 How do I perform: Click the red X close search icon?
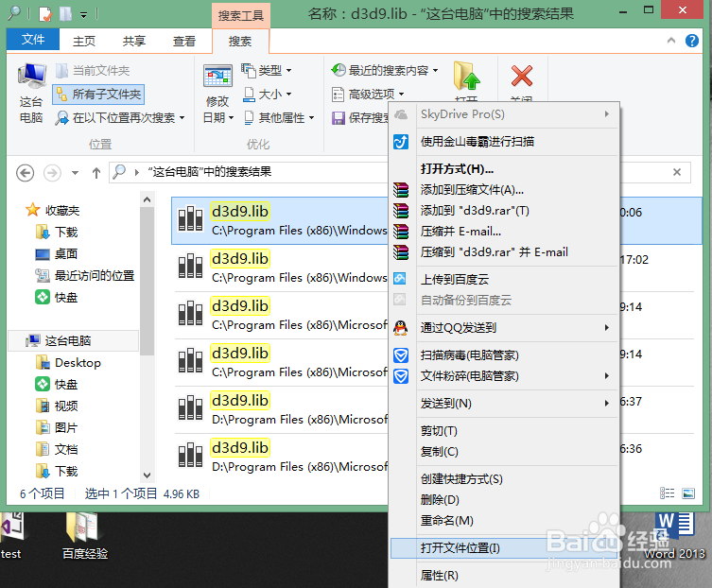coord(522,76)
